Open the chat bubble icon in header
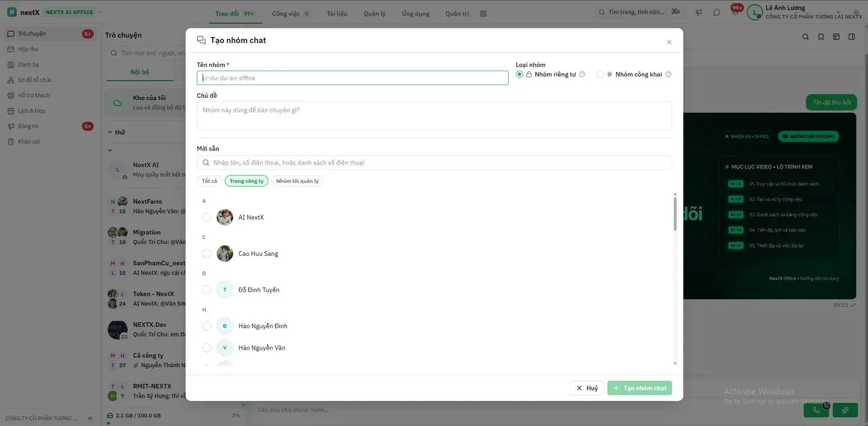868x426 pixels. click(717, 12)
